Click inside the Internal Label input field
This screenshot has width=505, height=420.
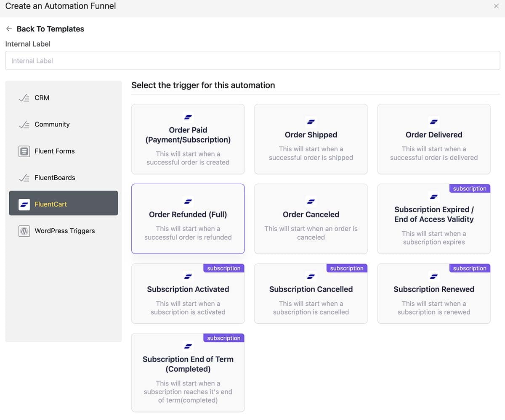(x=252, y=61)
